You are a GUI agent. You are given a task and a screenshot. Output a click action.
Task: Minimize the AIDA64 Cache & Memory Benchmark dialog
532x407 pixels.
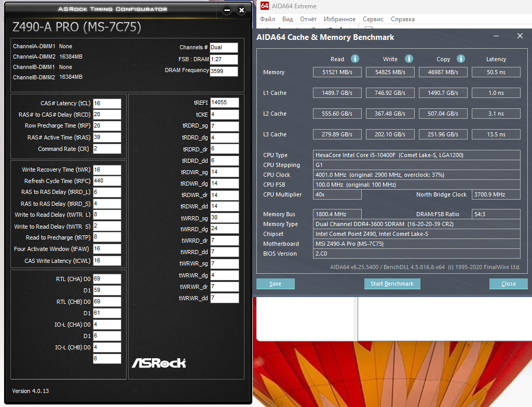point(496,36)
